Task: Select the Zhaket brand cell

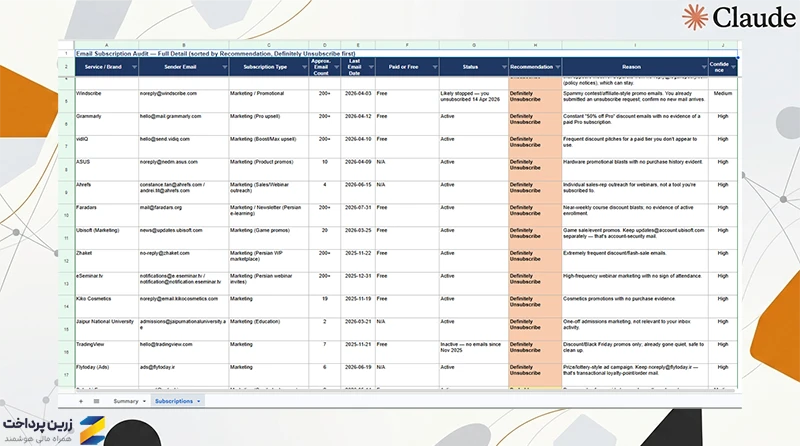Action: click(107, 261)
